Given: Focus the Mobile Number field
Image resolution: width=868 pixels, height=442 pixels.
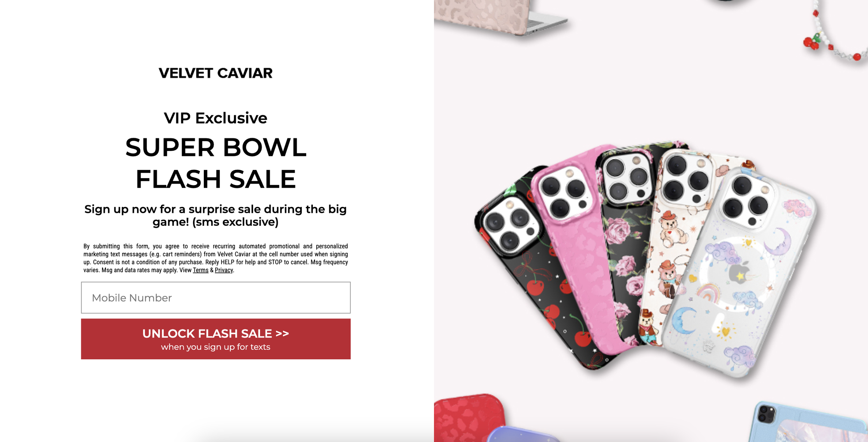Looking at the screenshot, I should [216, 298].
